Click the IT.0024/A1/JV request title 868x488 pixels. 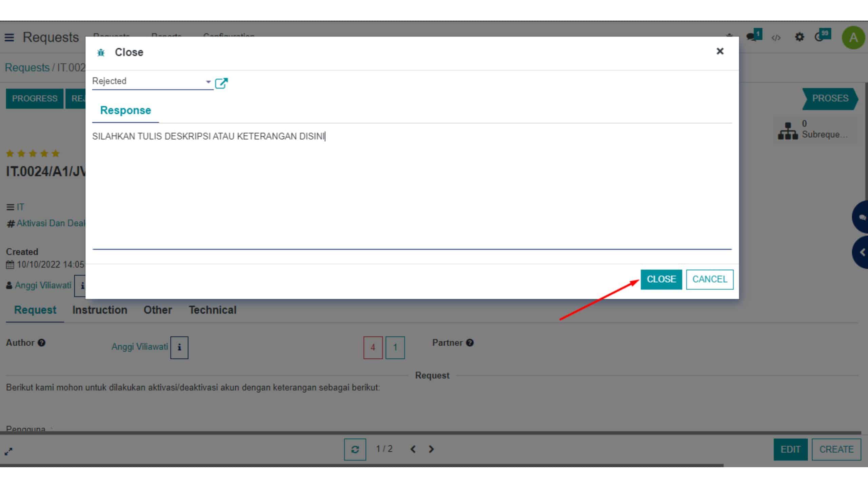tap(46, 171)
